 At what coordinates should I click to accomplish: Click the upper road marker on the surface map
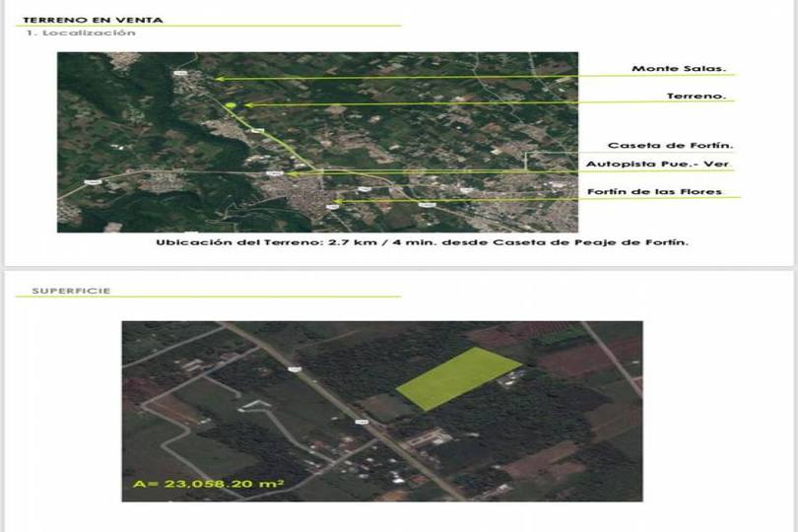tap(292, 369)
